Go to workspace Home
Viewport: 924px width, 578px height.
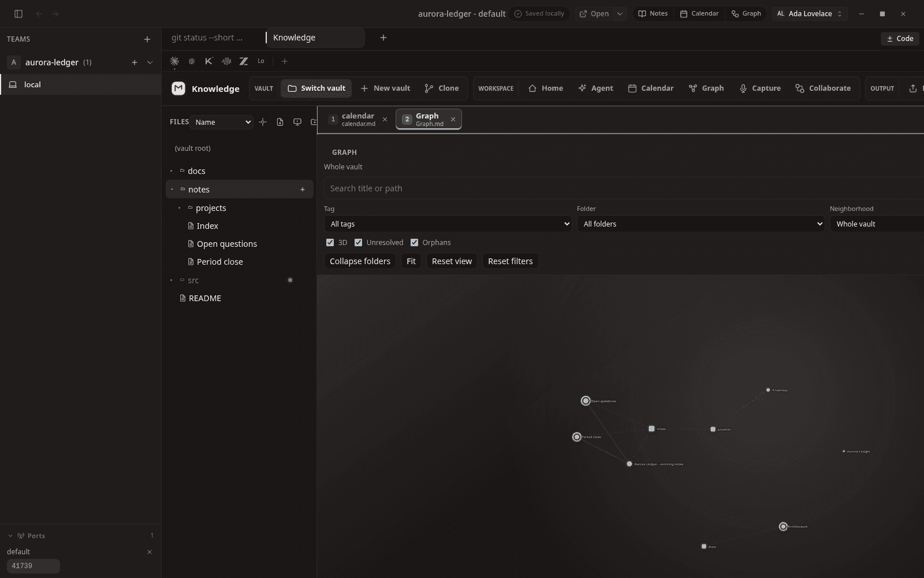pos(546,88)
